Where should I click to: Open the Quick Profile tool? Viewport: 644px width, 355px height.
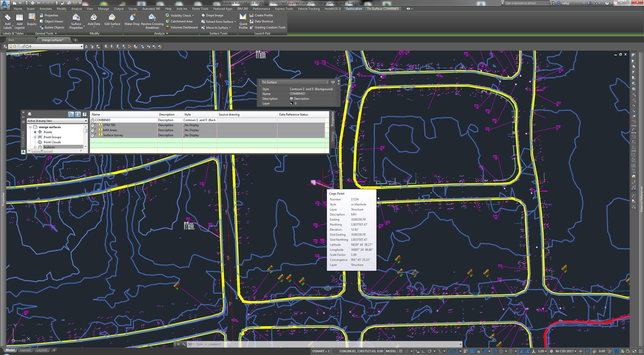coord(243,22)
